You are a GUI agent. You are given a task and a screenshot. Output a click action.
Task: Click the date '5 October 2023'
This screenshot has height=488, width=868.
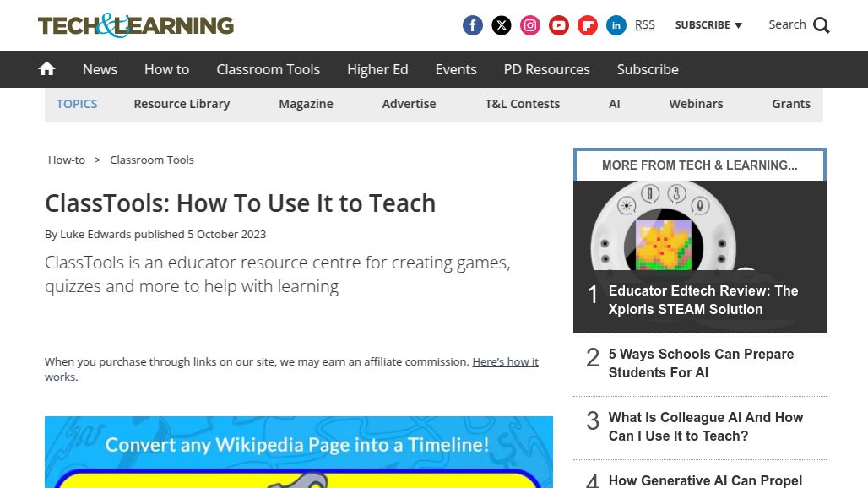tap(226, 234)
